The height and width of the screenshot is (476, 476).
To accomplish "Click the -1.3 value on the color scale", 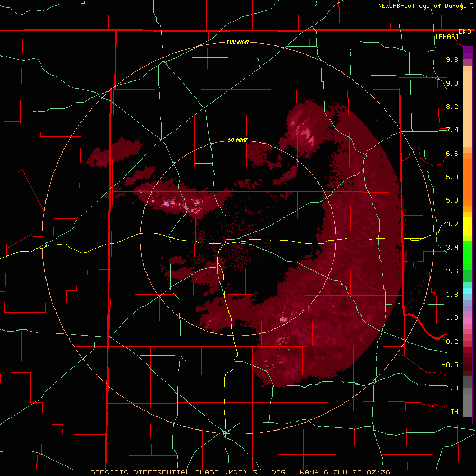I will pyautogui.click(x=450, y=388).
